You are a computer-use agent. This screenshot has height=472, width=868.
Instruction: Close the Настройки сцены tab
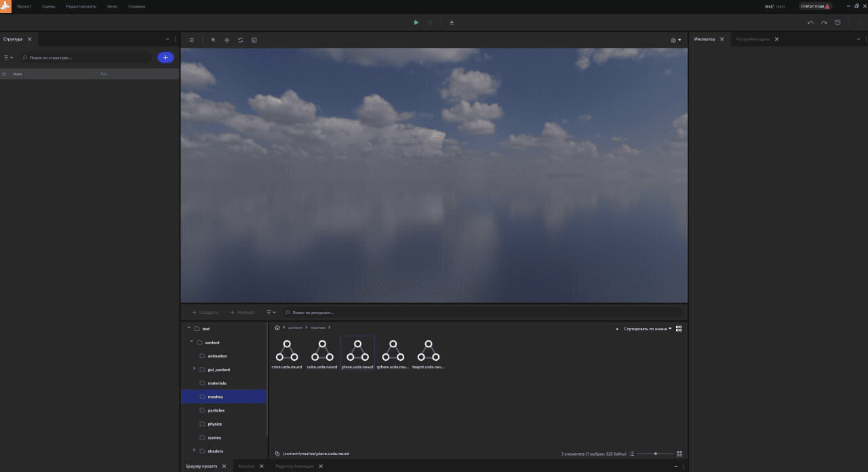776,39
